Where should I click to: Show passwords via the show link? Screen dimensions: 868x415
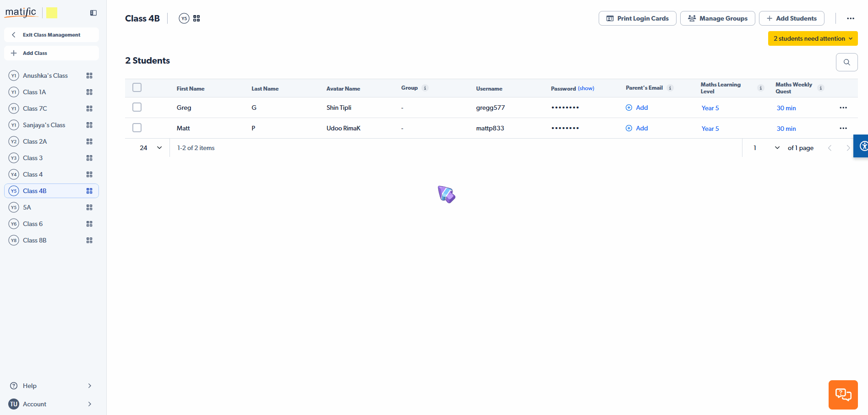point(586,88)
